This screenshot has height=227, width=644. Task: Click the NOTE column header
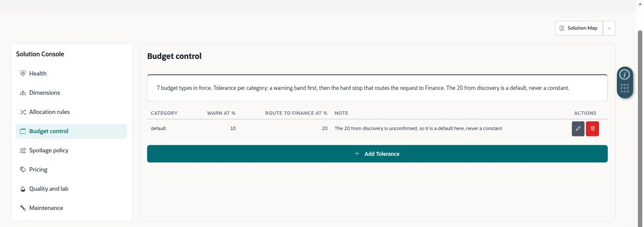click(341, 113)
